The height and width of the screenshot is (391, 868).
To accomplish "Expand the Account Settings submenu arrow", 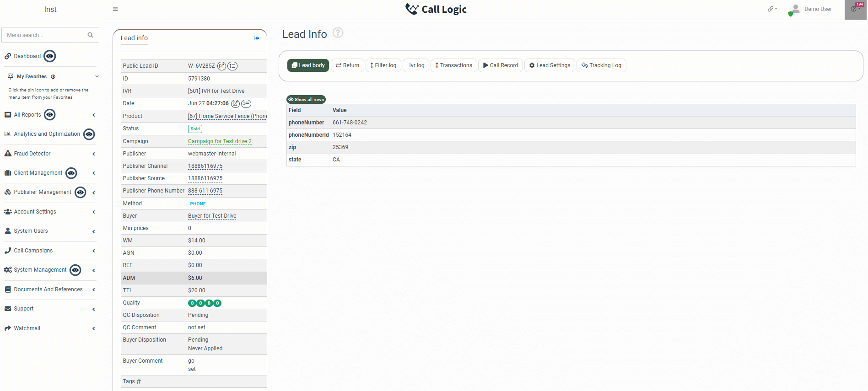I will [x=94, y=212].
